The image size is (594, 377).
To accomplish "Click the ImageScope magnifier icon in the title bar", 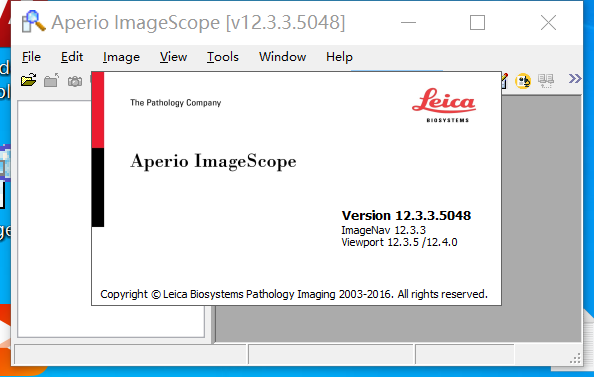I will [x=33, y=22].
